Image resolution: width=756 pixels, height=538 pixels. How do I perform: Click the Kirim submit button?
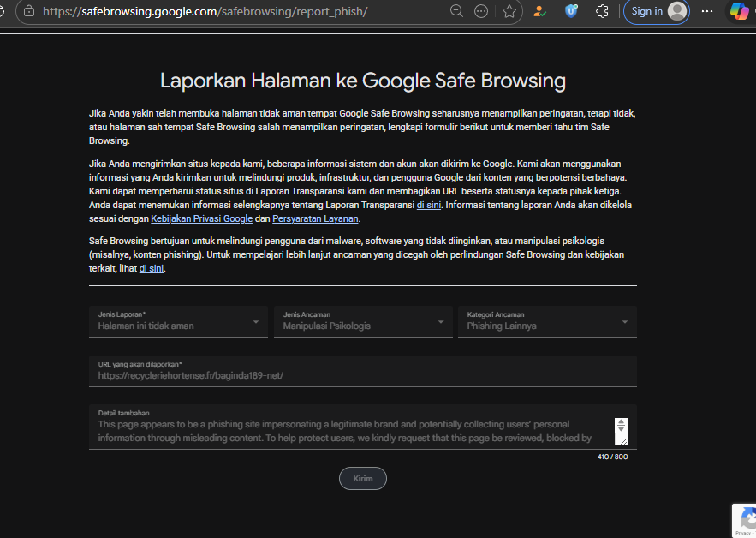point(362,478)
